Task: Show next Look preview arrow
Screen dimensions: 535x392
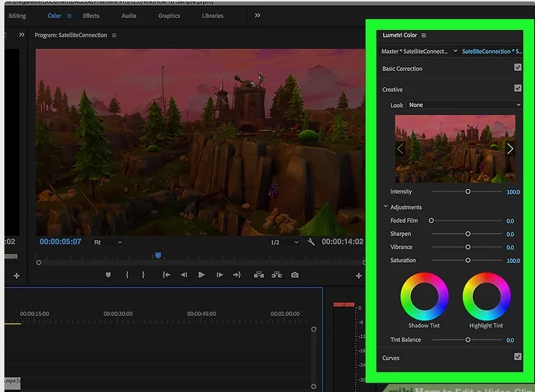Action: click(509, 149)
